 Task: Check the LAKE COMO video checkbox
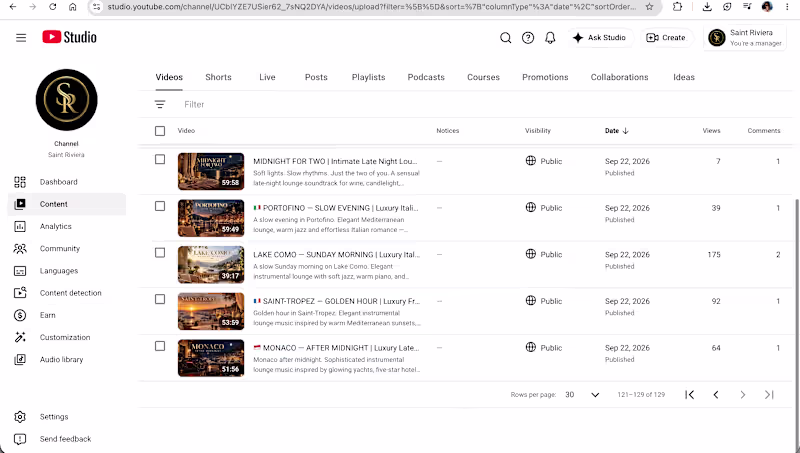[160, 253]
